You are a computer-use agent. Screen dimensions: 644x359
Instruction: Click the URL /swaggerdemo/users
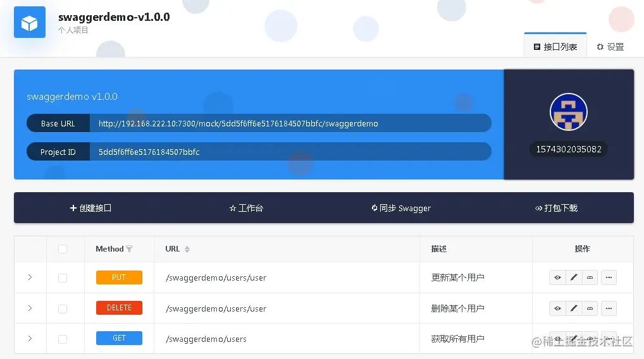tap(206, 339)
